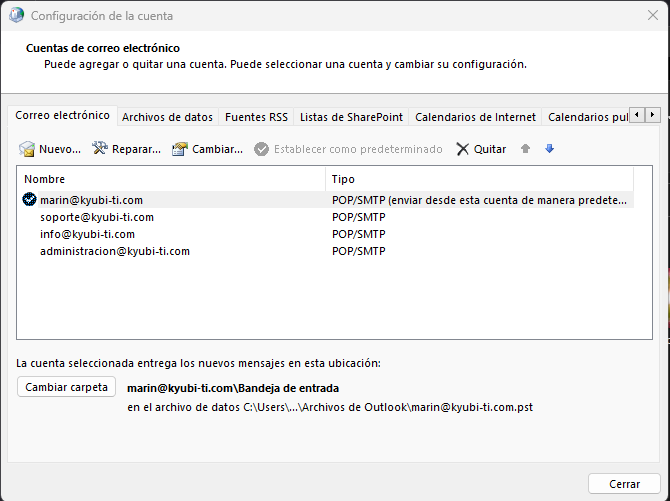
Task: Select account info@kyubi-ti.com
Action: coord(87,234)
